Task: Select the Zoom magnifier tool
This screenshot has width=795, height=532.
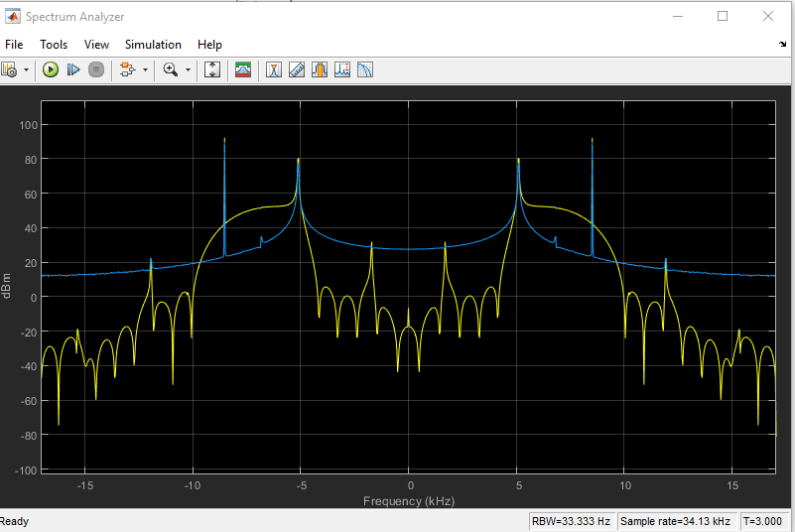Action: coord(171,69)
